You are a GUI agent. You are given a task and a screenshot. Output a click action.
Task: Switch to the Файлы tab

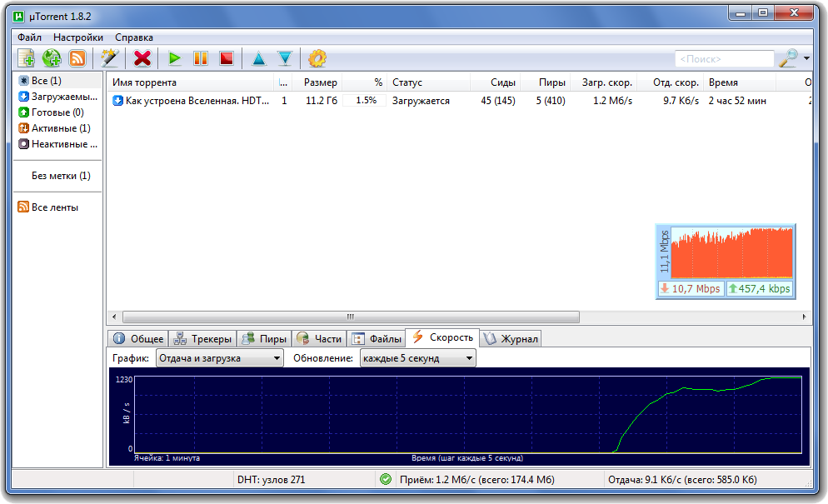[376, 339]
